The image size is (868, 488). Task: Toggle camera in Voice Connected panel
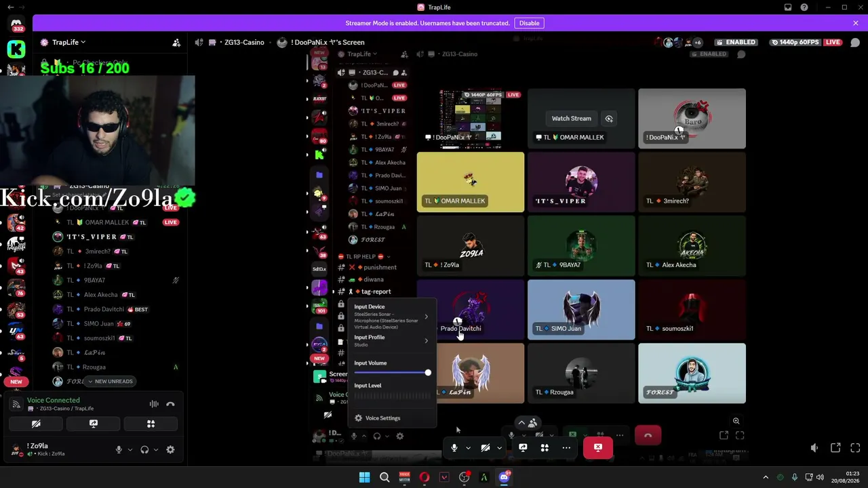(36, 424)
